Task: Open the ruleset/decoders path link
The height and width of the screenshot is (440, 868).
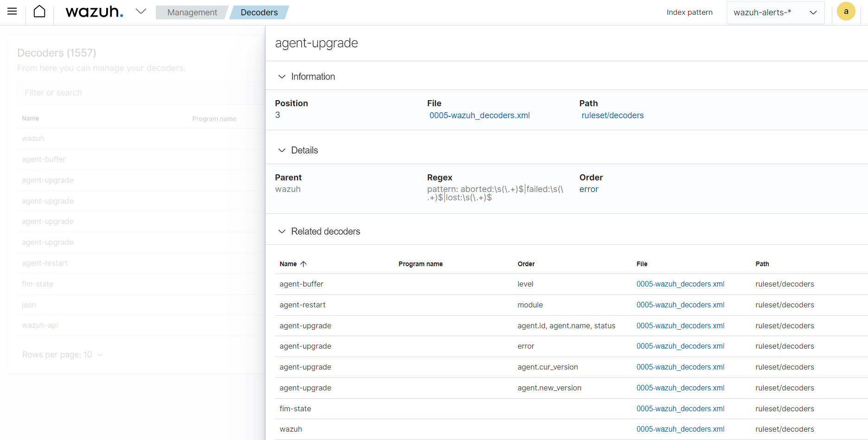Action: pos(613,115)
